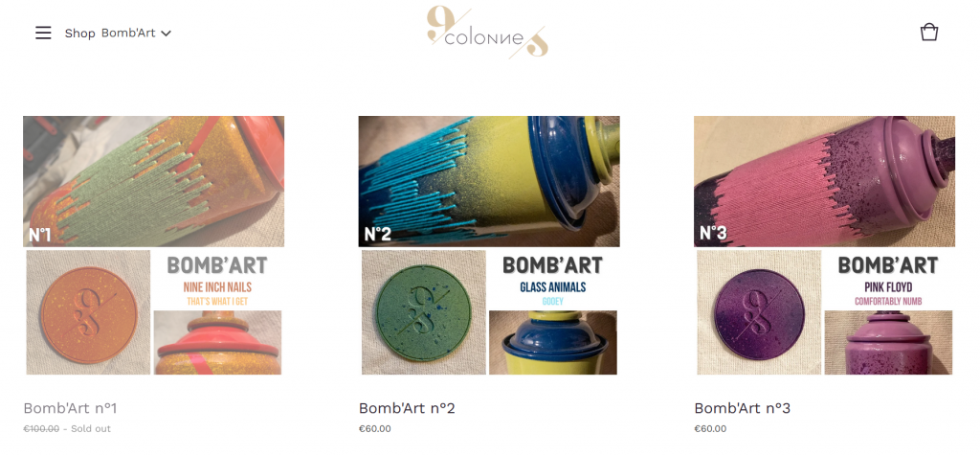The height and width of the screenshot is (456, 980).
Task: Open the shopping bag cart icon
Action: (928, 32)
